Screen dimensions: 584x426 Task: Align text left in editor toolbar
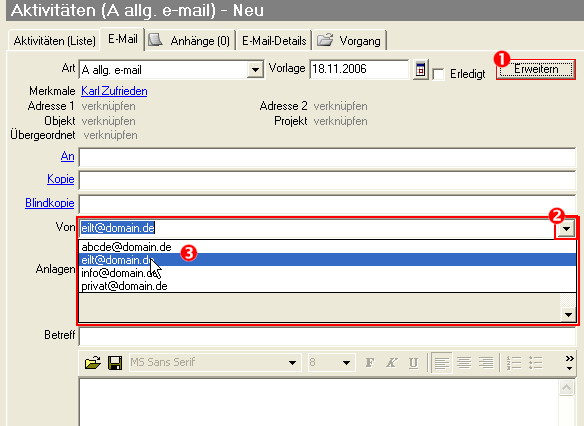[442, 362]
